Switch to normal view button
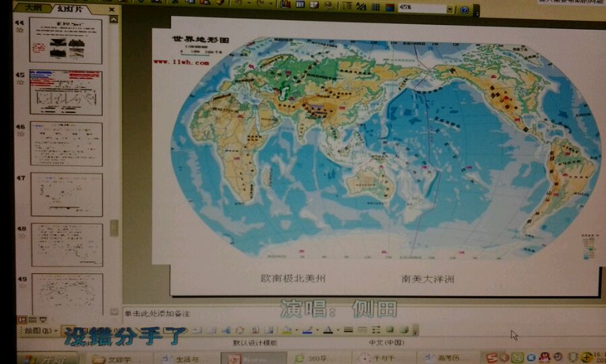Image resolution: width=606 pixels, height=364 pixels. point(22,320)
